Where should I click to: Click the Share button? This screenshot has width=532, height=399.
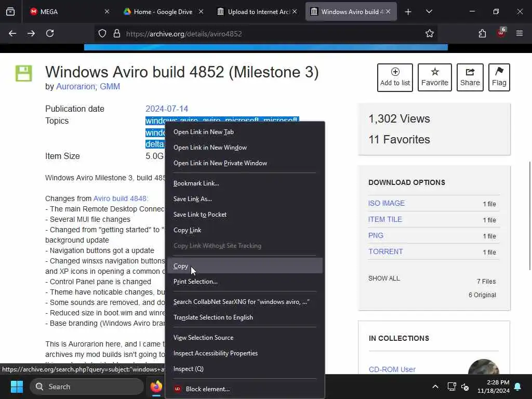470,77
